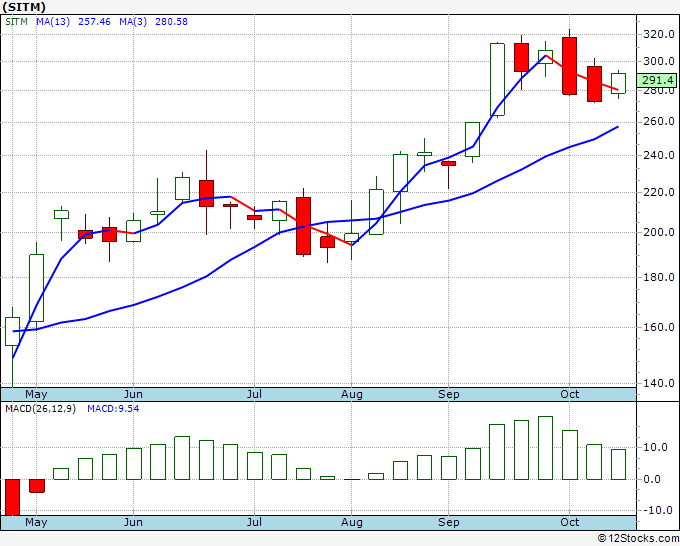Click the large red candlestick at October start

coord(569,66)
